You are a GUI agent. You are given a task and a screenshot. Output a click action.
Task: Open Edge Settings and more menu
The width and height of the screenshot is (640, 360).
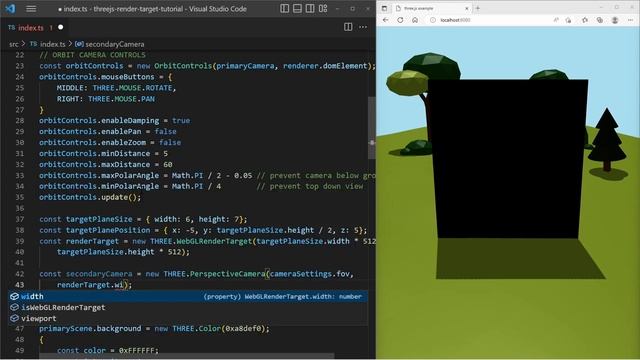tap(630, 20)
